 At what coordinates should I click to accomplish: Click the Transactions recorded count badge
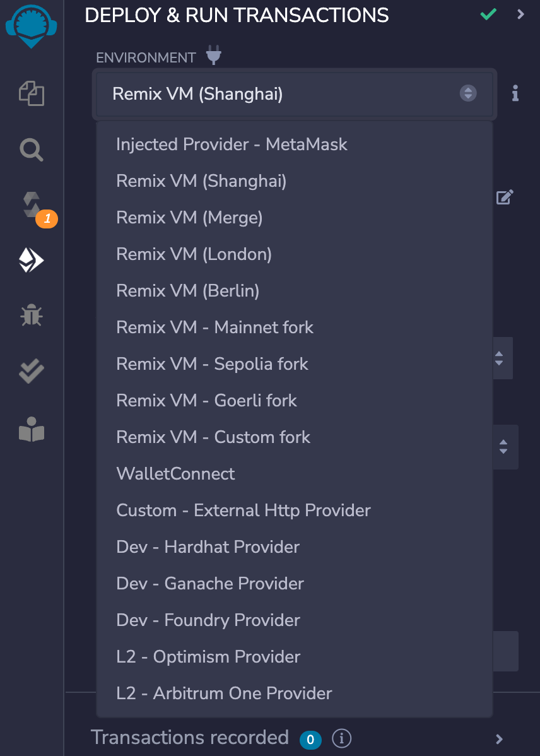[x=310, y=740]
